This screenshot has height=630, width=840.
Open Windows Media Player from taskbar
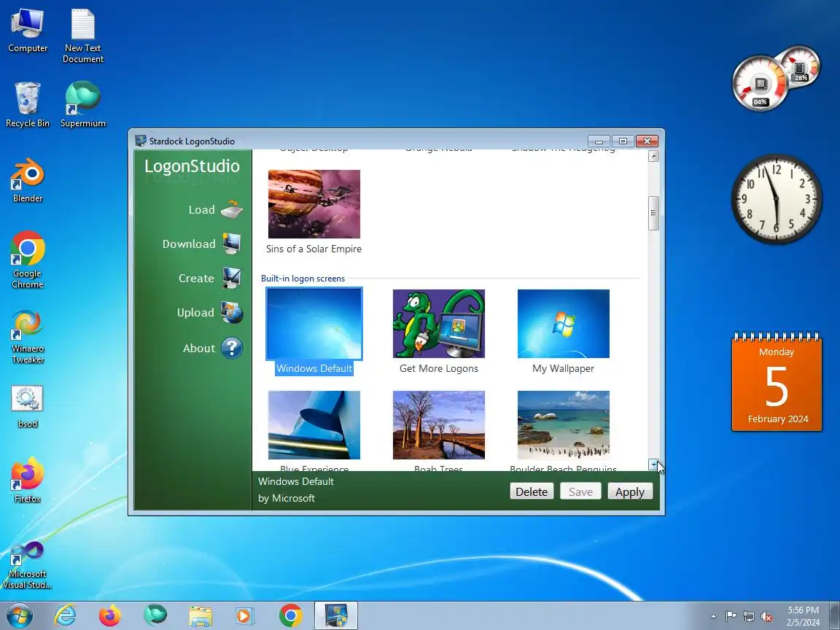[x=245, y=615]
